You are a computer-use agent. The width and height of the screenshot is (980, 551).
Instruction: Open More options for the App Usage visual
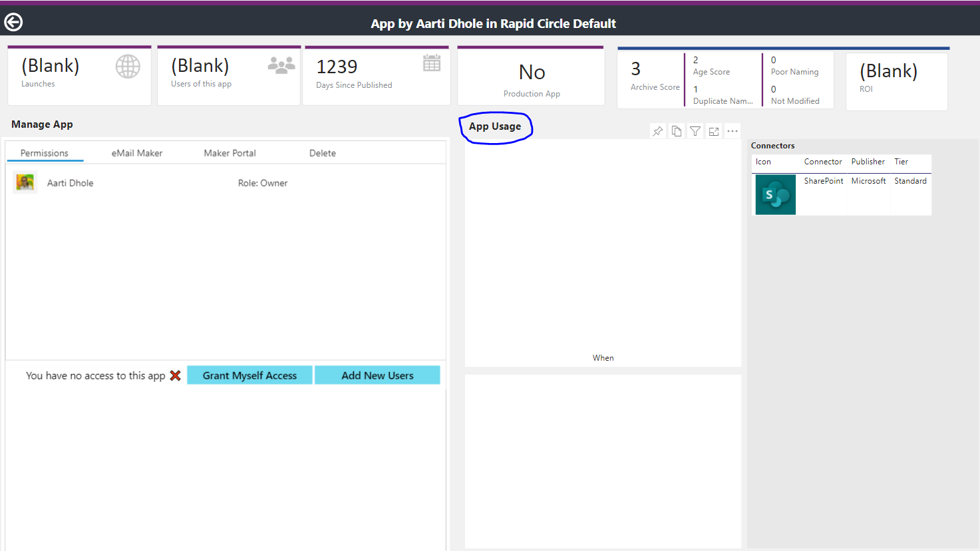pos(732,130)
